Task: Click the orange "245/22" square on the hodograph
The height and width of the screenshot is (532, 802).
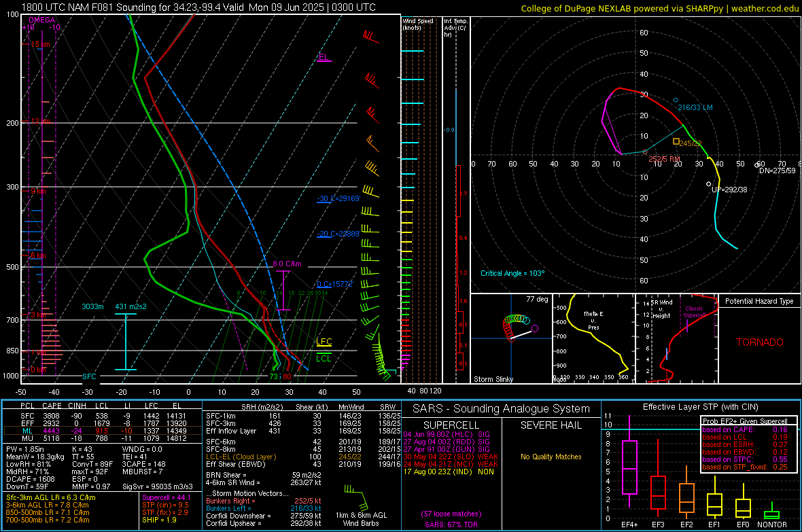Action: (676, 141)
